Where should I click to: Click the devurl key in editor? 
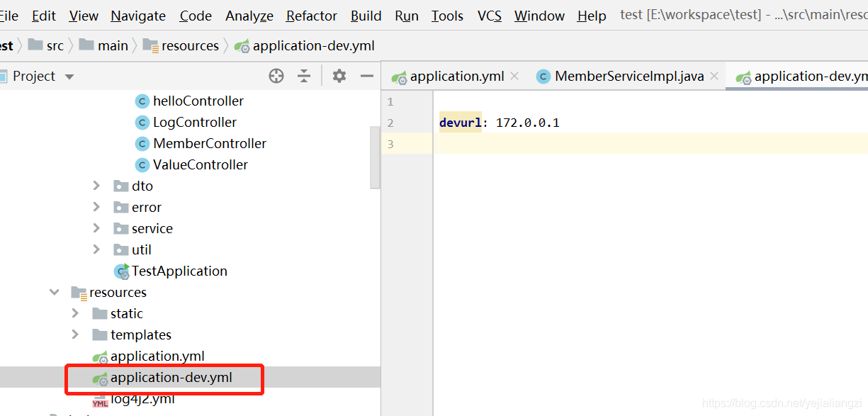coord(461,123)
